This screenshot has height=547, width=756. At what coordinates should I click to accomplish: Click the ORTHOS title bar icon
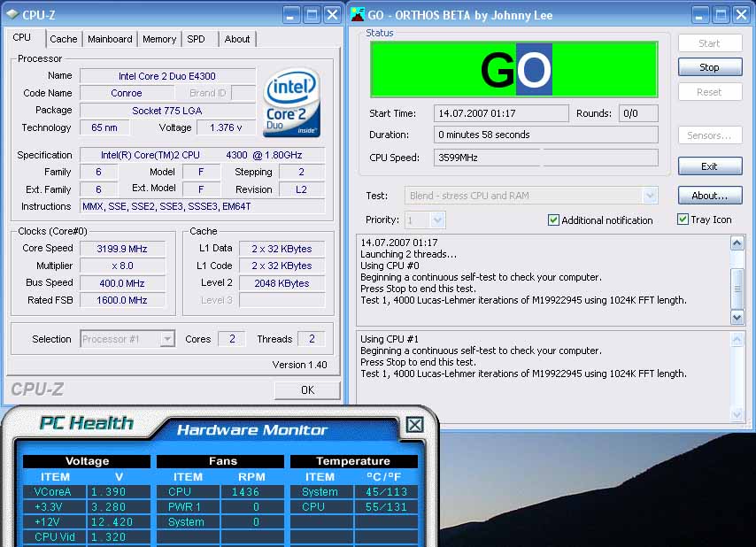358,14
